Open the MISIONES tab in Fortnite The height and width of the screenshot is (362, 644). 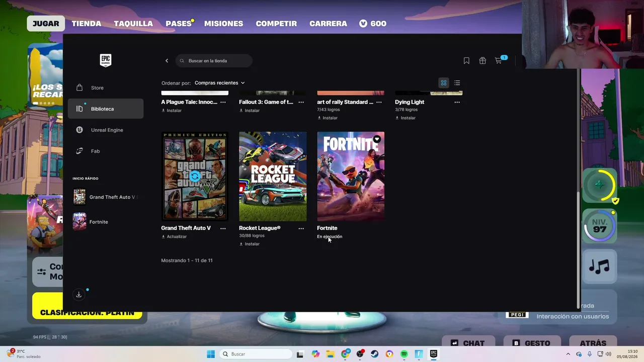[223, 24]
